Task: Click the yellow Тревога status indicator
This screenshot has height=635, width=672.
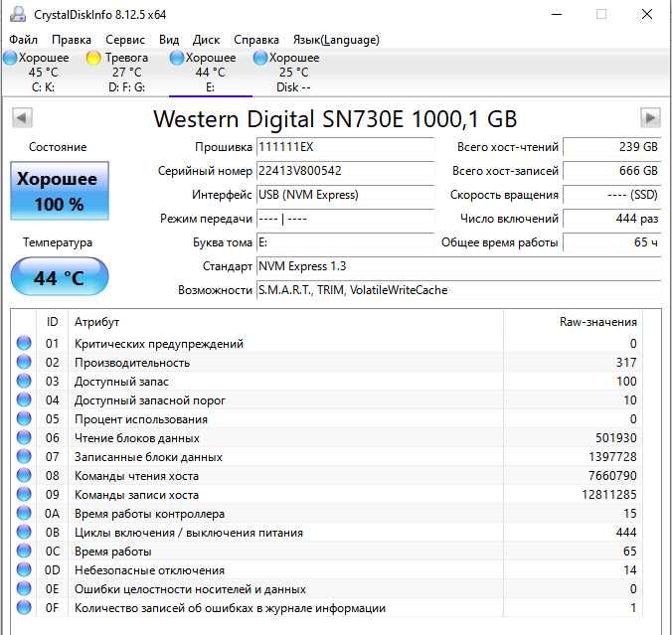Action: pyautogui.click(x=93, y=58)
